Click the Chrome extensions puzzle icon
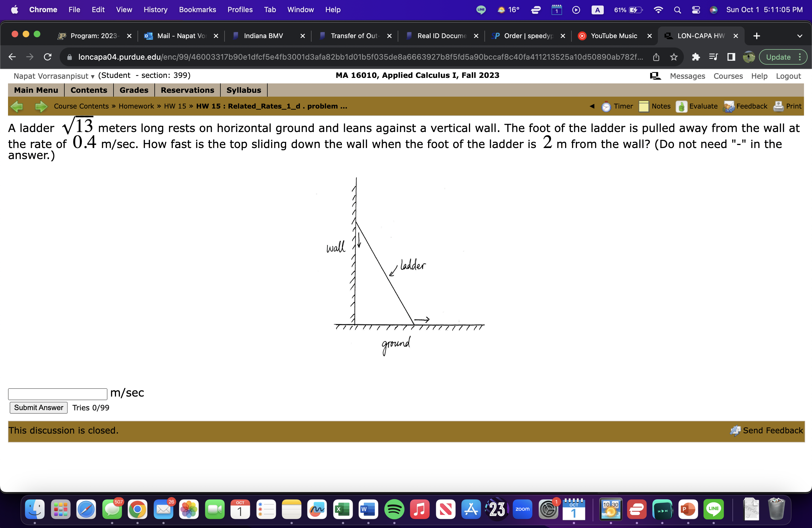This screenshot has height=528, width=812. 696,57
